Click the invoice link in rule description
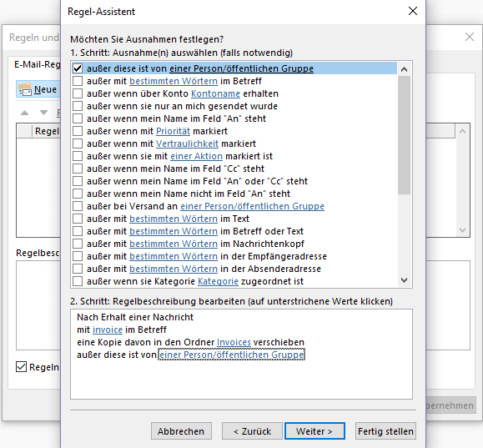 pos(108,330)
